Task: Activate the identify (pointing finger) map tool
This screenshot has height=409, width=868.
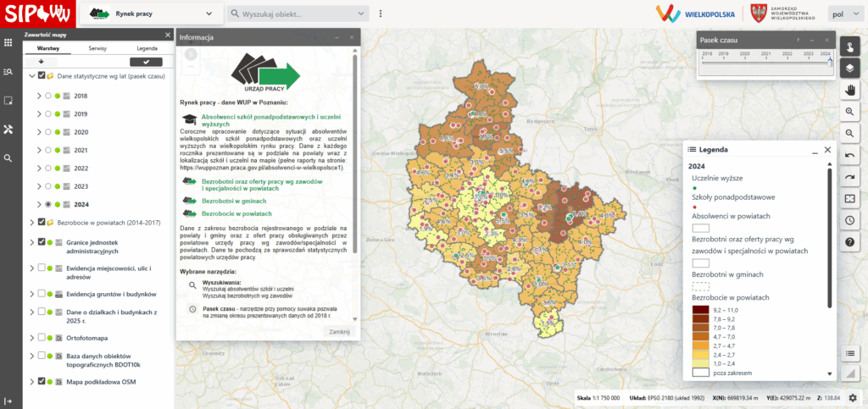Action: click(x=849, y=47)
